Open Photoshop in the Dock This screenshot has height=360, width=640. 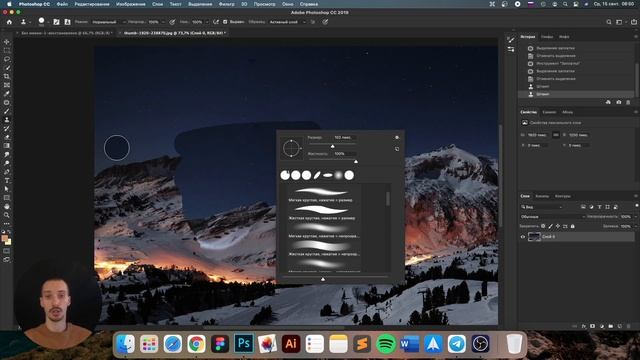coord(244,344)
